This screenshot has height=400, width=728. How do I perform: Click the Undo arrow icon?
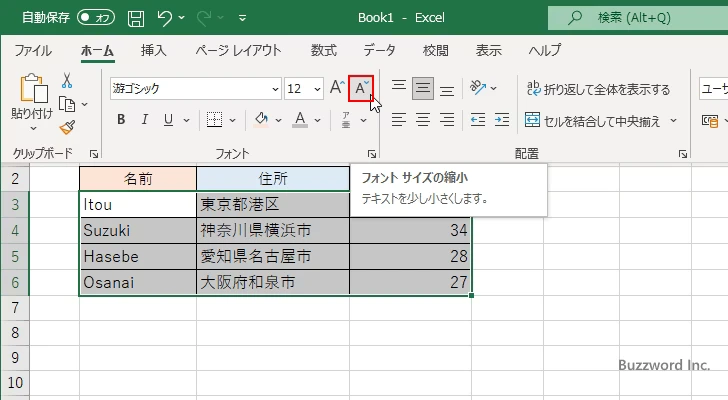click(x=166, y=17)
